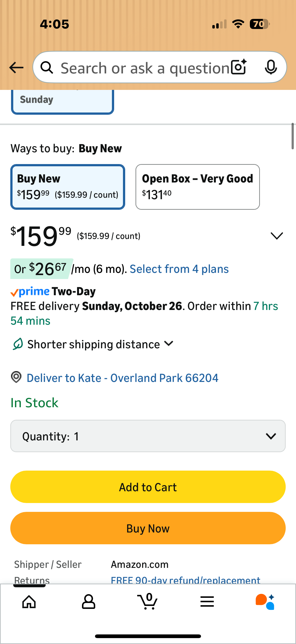
Task: Tap the delivery location pin icon
Action: click(x=16, y=377)
